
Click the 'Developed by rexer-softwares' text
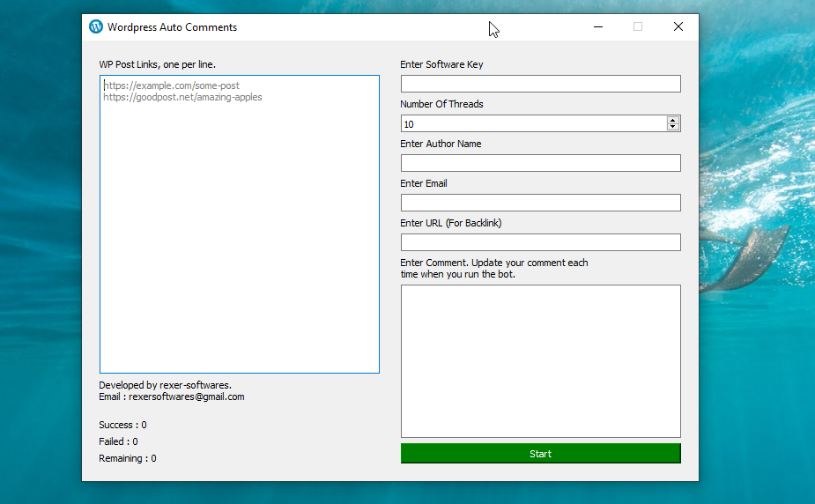(165, 385)
